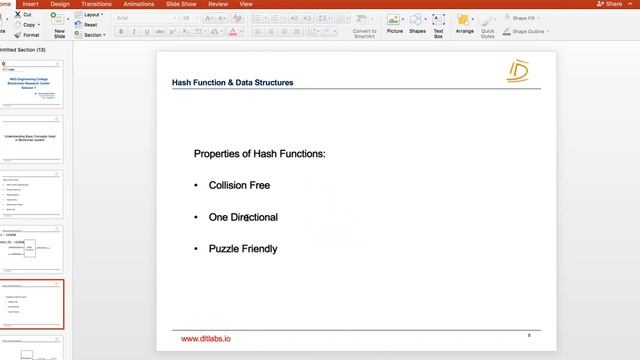Toggle Italic formatting
Image resolution: width=640 pixels, height=360 pixels.
tap(134, 31)
